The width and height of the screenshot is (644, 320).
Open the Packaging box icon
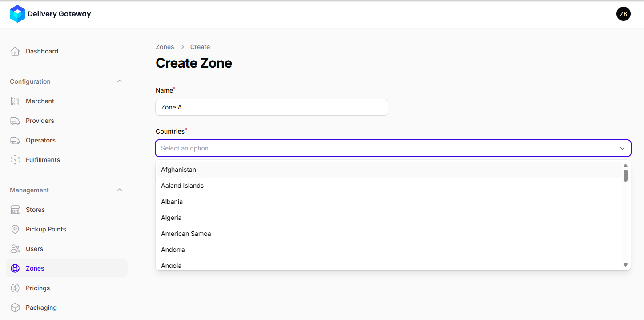[15, 308]
